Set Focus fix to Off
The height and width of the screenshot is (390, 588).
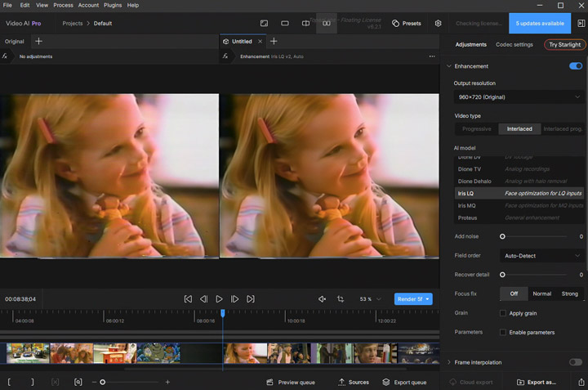coord(514,294)
